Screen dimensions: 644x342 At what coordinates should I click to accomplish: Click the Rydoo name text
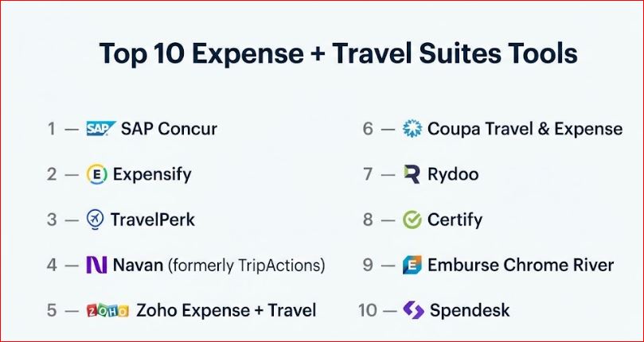click(x=453, y=174)
